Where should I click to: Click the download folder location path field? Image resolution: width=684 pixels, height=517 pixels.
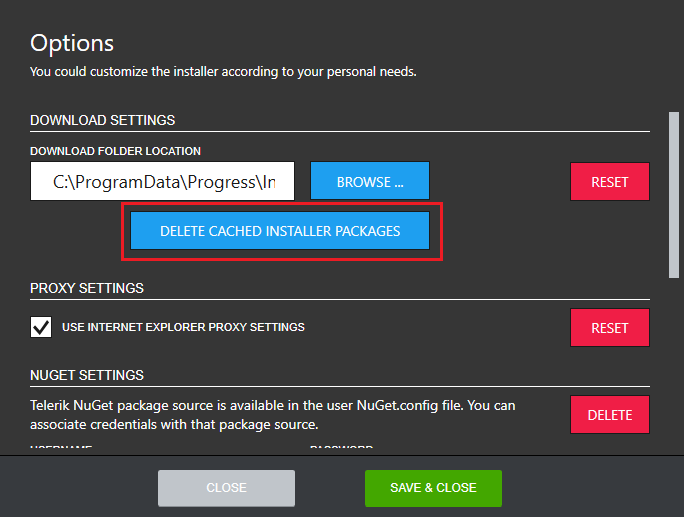[x=162, y=182]
